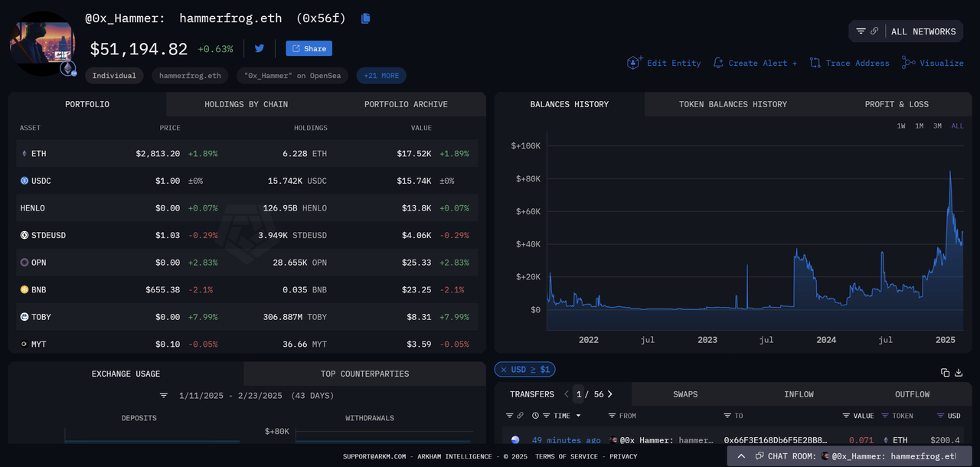Viewport: 980px width, 467px height.
Task: Open the PRIVACY footer link
Action: pyautogui.click(x=623, y=456)
